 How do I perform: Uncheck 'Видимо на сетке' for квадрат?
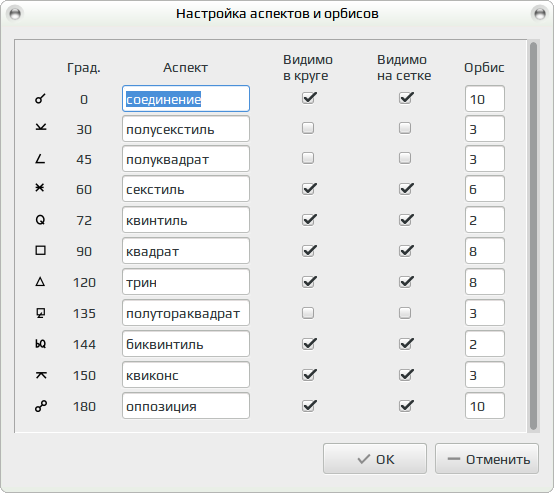[x=406, y=251]
